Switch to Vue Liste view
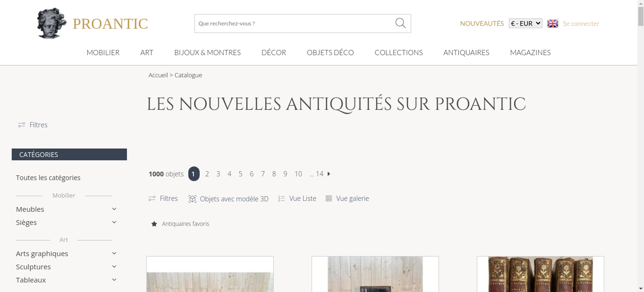 coord(297,198)
